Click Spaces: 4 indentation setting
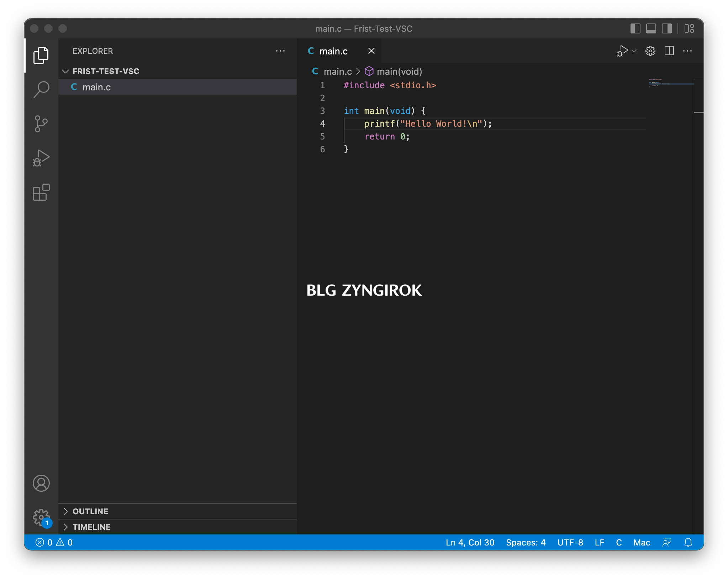Image resolution: width=728 pixels, height=580 pixels. 526,542
